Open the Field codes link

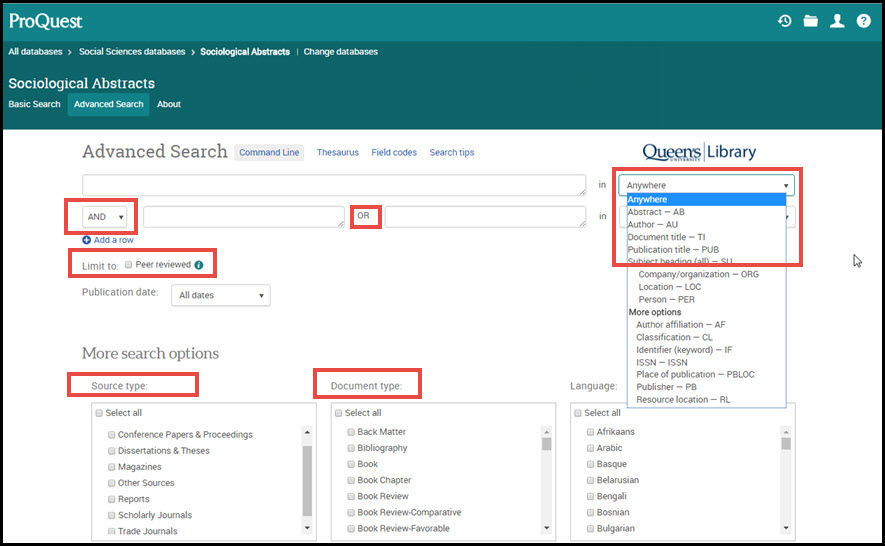click(394, 152)
